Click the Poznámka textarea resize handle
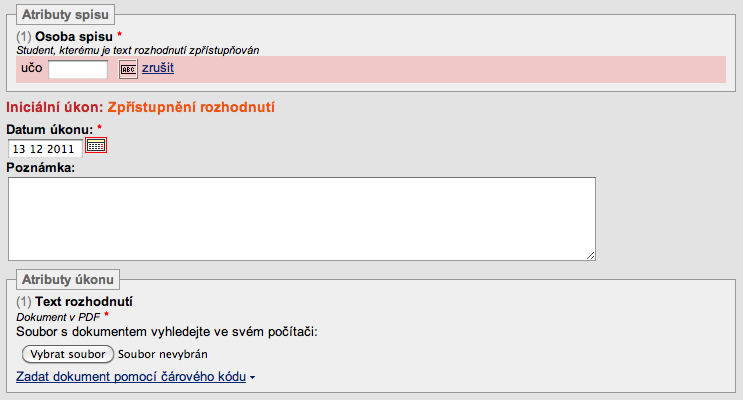Viewport: 743px width, 400px height. click(590, 256)
